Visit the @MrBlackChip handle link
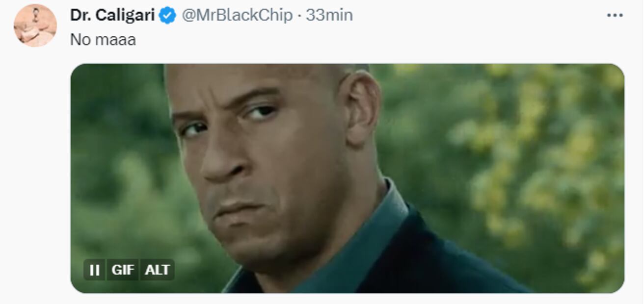Screen dimensions: 644x304 pos(237,16)
